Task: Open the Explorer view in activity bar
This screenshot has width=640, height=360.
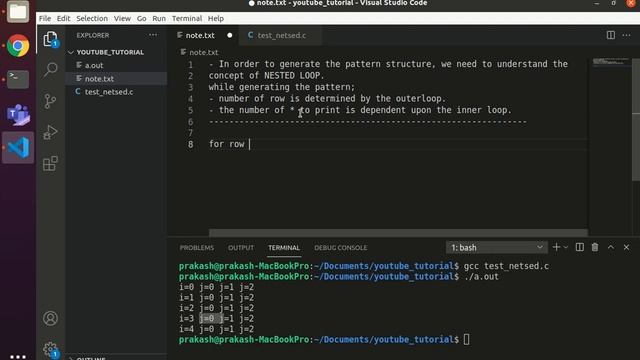Action: pos(51,40)
